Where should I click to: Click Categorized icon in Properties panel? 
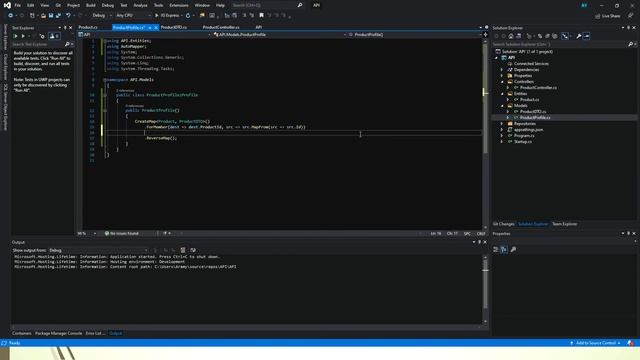[496, 249]
